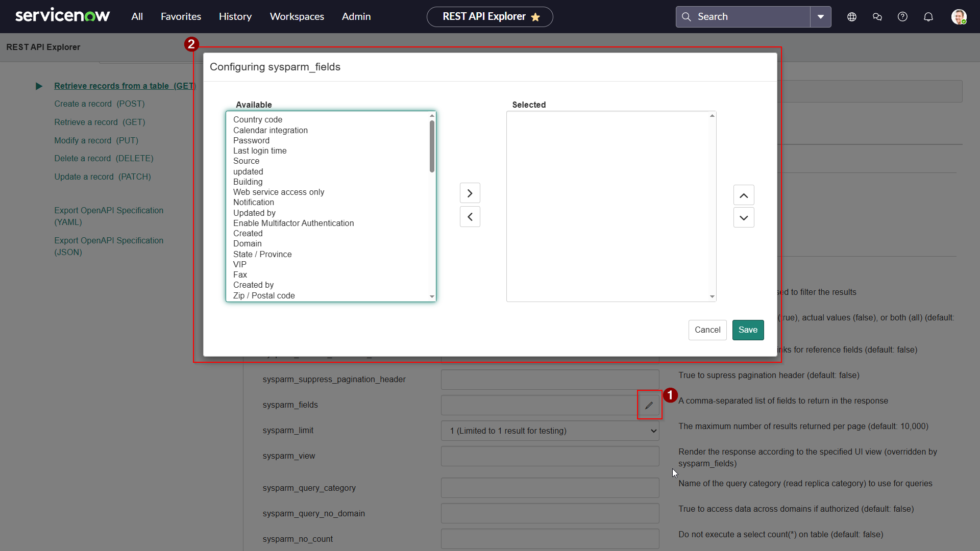The height and width of the screenshot is (551, 980).
Task: Click the Cancel button
Action: click(707, 330)
